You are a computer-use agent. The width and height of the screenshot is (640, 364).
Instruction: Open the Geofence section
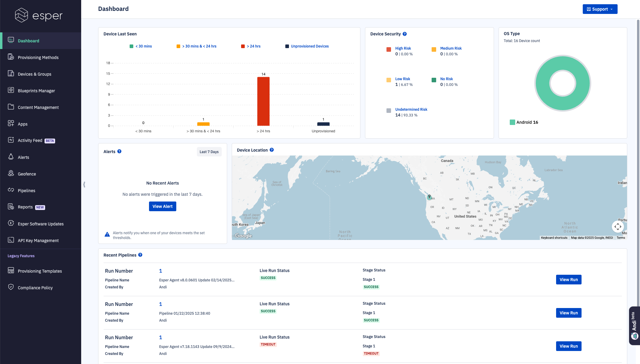coord(27,174)
